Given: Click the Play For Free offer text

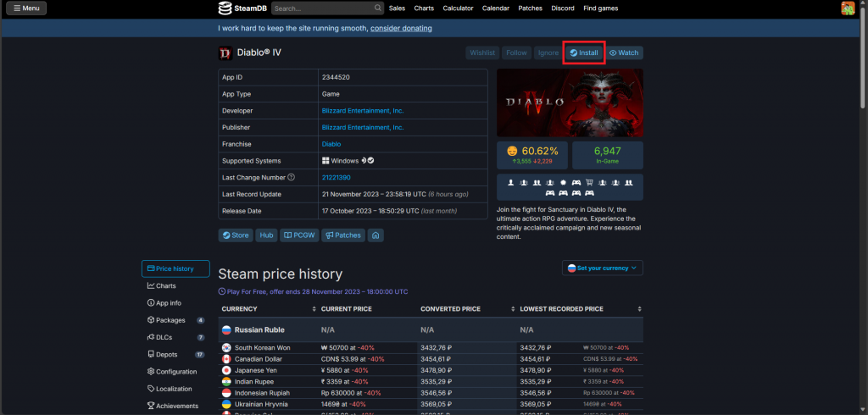Looking at the screenshot, I should (317, 291).
